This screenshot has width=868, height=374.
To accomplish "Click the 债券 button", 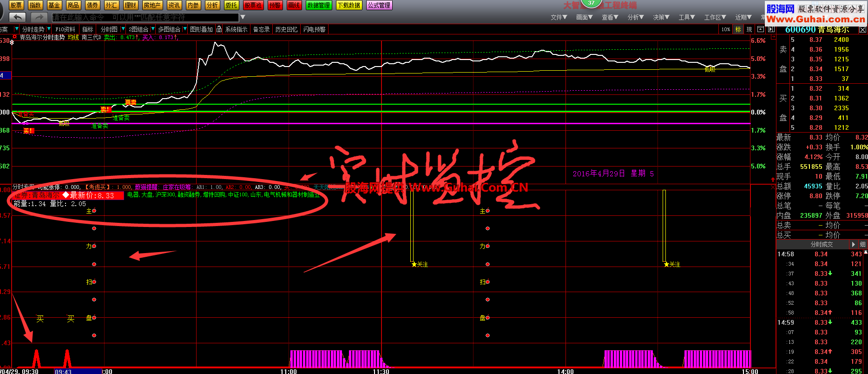I will coord(92,5).
